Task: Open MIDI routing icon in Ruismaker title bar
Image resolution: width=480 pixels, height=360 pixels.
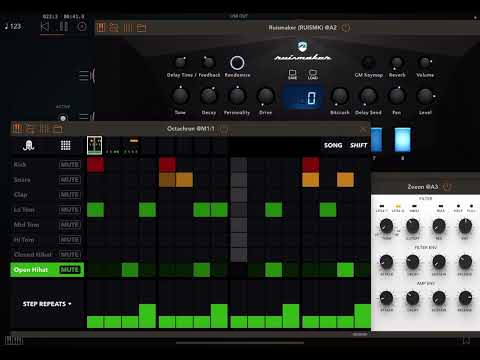Action: [114, 27]
